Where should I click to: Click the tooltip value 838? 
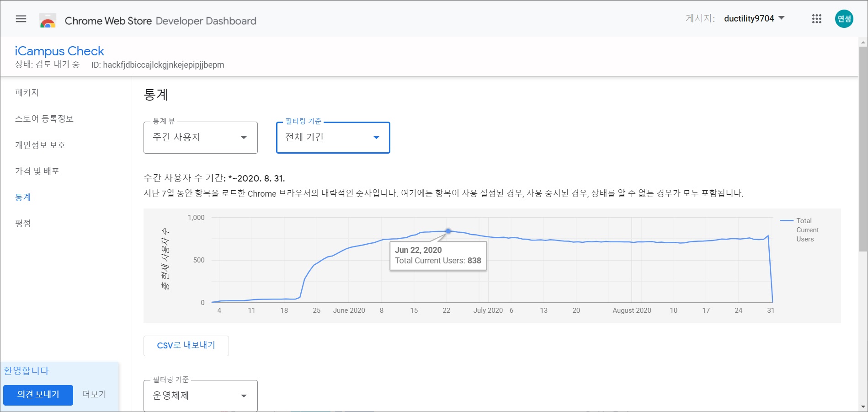474,261
